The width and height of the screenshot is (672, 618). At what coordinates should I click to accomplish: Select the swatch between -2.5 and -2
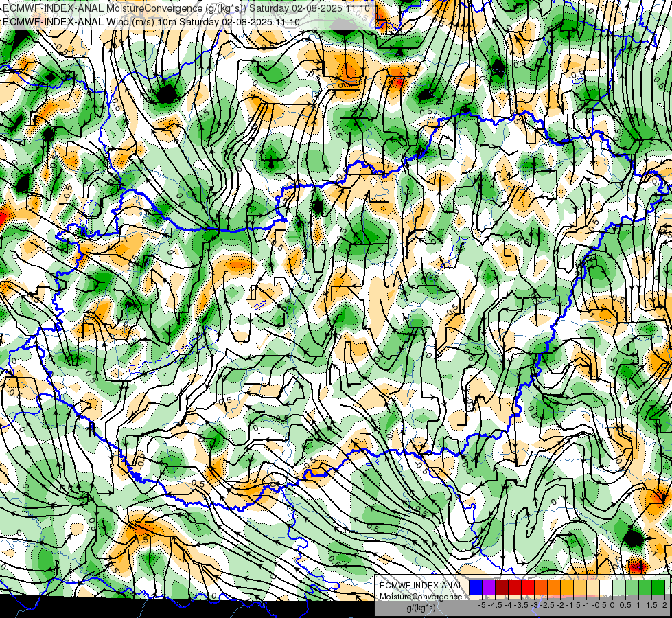(554, 587)
